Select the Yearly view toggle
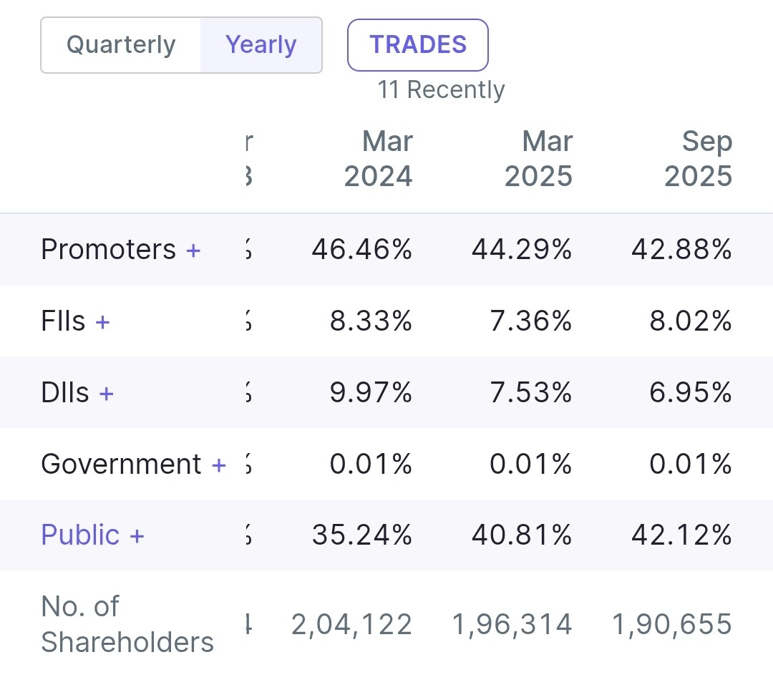 coord(261,45)
